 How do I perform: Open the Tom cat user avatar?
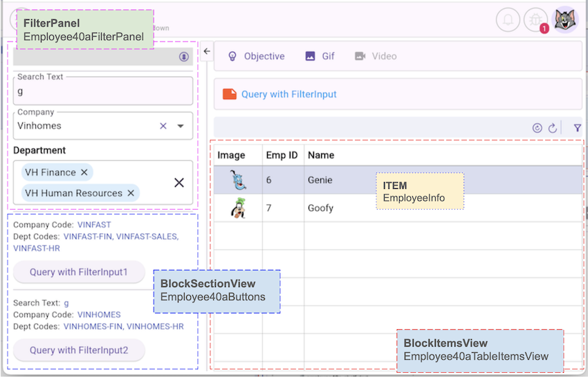click(566, 20)
